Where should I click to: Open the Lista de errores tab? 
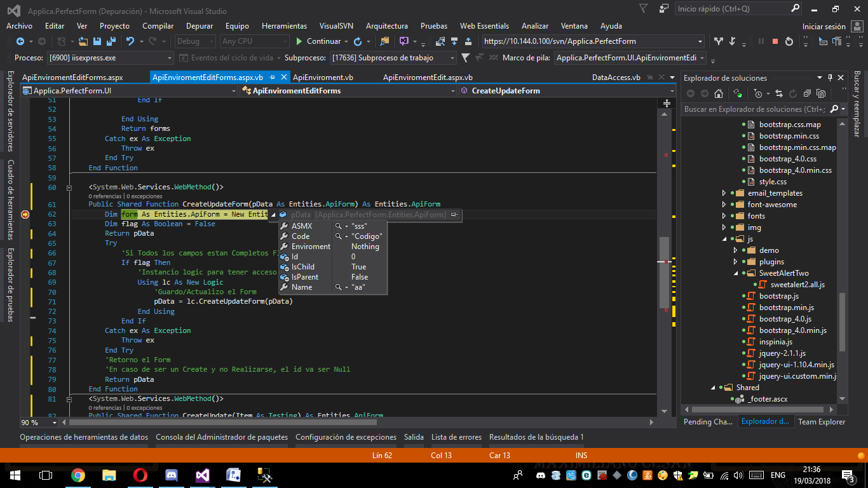click(x=456, y=437)
